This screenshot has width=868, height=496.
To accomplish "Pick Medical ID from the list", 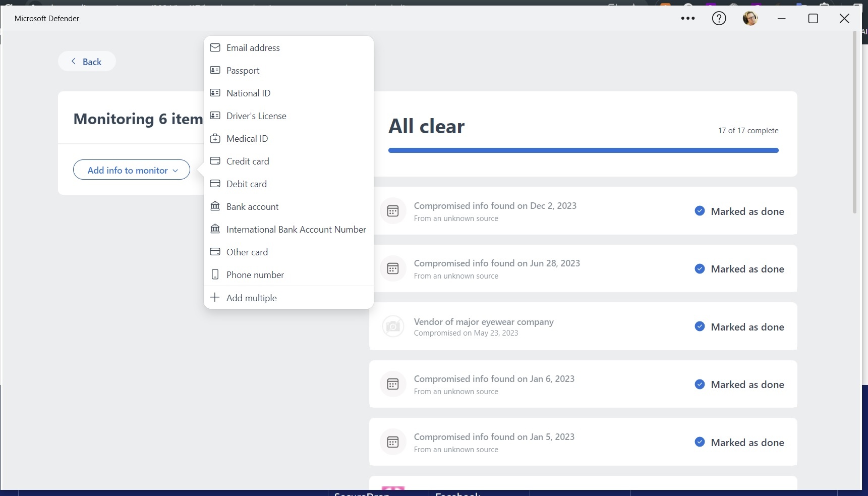I will (288, 138).
